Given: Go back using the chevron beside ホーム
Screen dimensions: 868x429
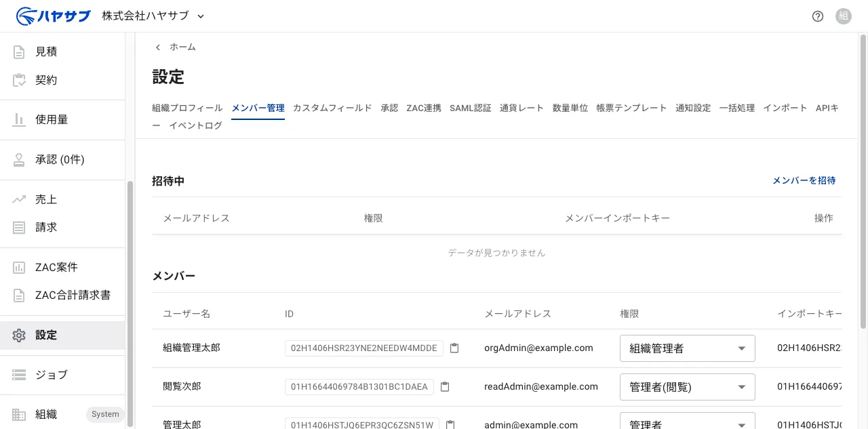Looking at the screenshot, I should pyautogui.click(x=158, y=47).
